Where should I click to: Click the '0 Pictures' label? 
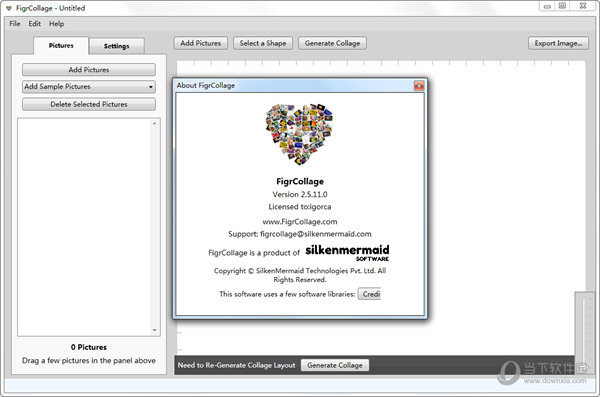point(89,347)
